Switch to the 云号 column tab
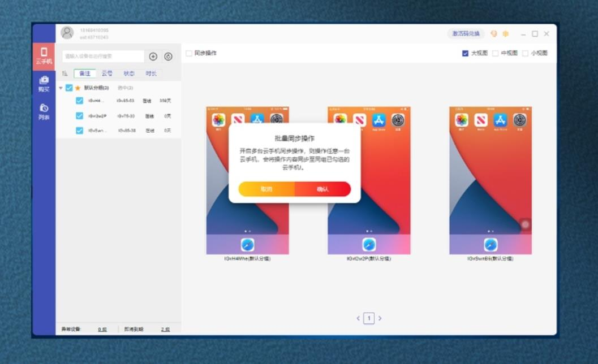Viewport: 598px width, 364px height. coord(107,73)
